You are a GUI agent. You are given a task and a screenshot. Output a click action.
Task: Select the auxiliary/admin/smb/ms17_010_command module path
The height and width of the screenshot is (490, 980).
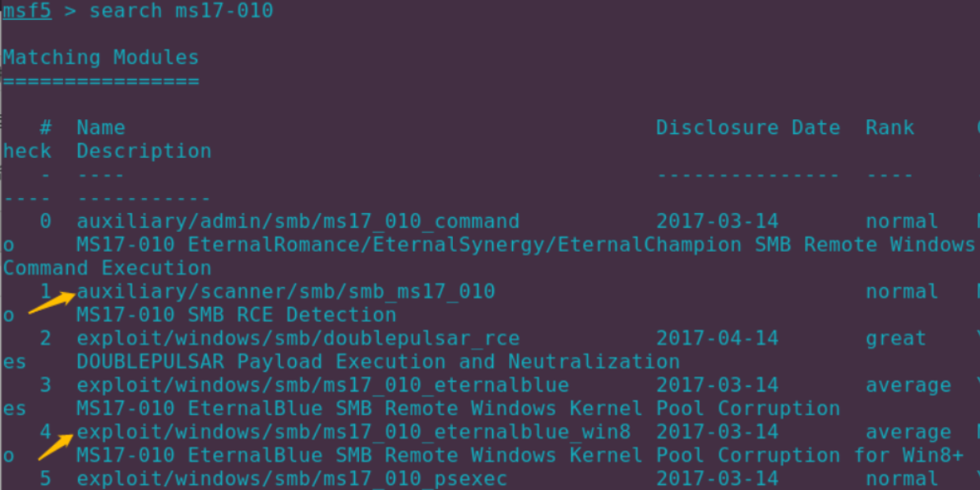click(x=298, y=221)
